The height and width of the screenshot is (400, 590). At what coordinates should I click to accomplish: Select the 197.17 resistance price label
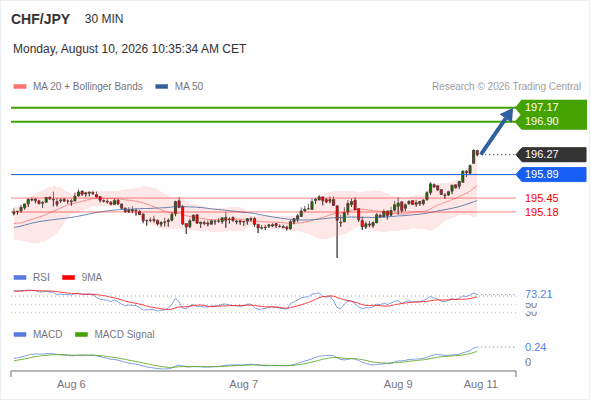click(541, 107)
